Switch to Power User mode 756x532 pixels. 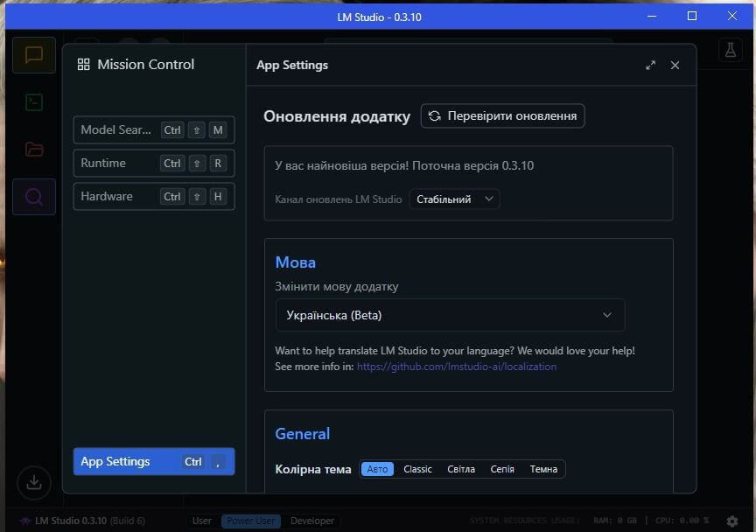(x=251, y=521)
